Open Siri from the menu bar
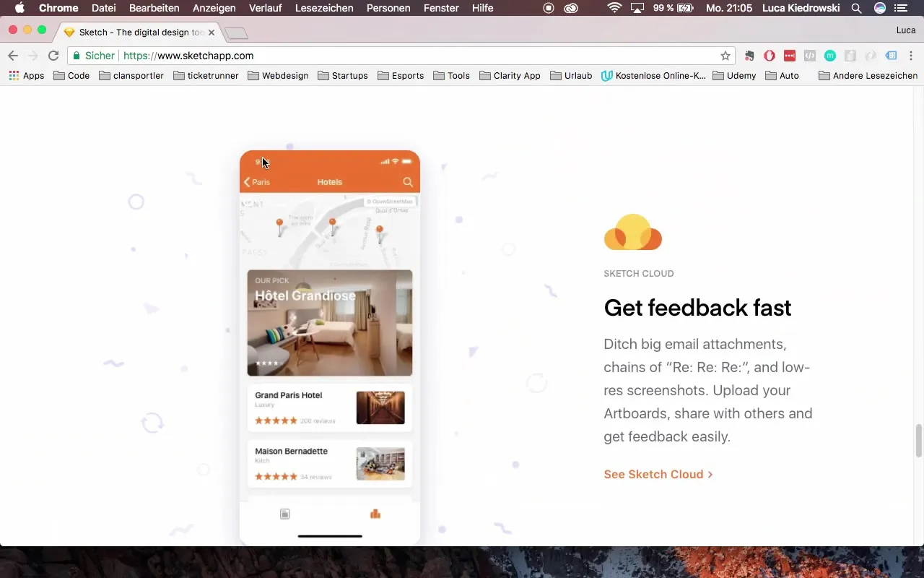The width and height of the screenshot is (924, 578). pyautogui.click(x=879, y=8)
